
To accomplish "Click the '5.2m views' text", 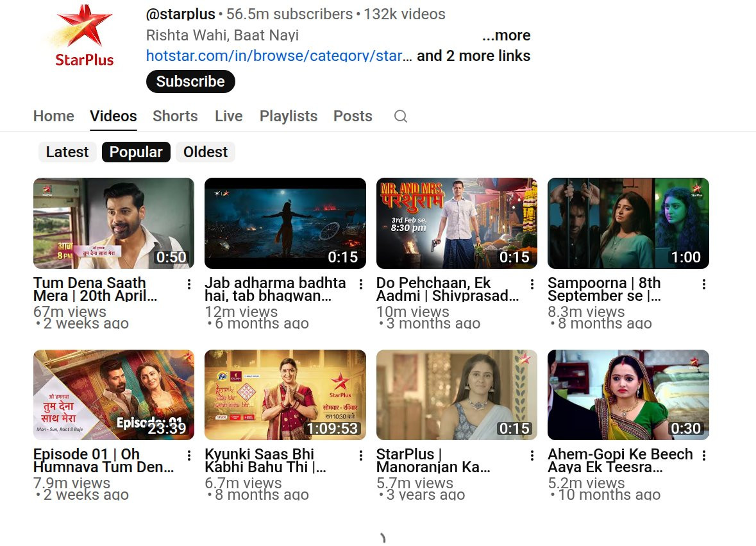I will pyautogui.click(x=586, y=483).
